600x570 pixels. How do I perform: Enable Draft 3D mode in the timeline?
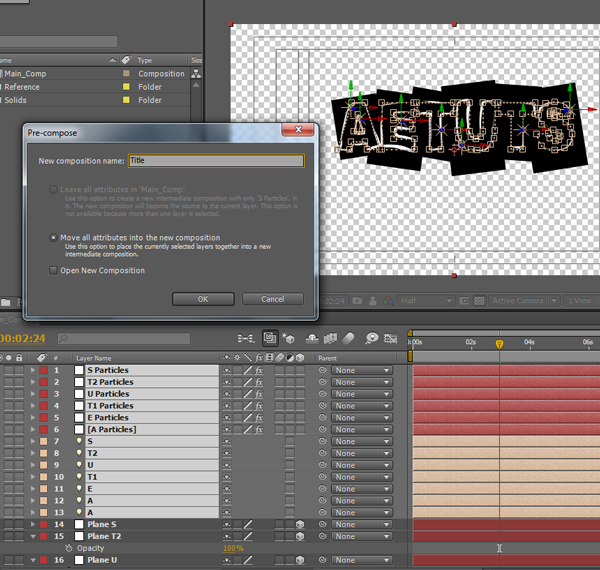coord(288,338)
